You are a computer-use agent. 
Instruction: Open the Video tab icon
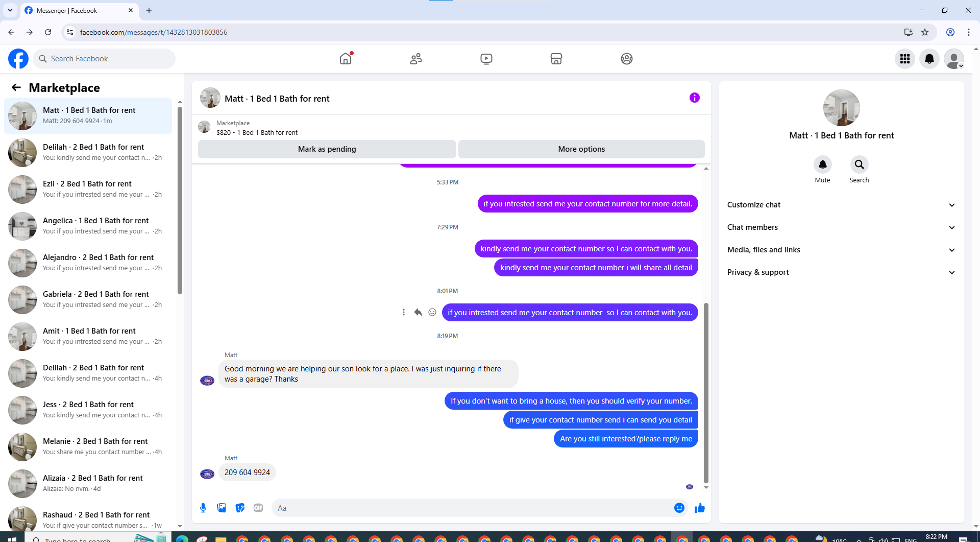tap(486, 59)
